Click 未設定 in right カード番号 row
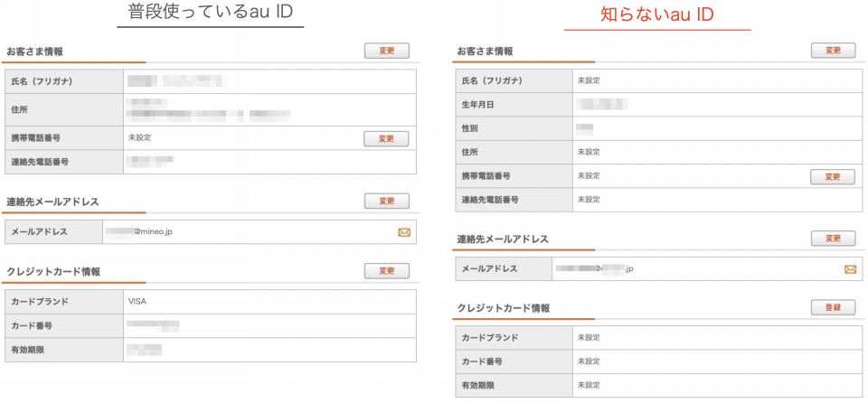This screenshot has height=404, width=868. 589,362
